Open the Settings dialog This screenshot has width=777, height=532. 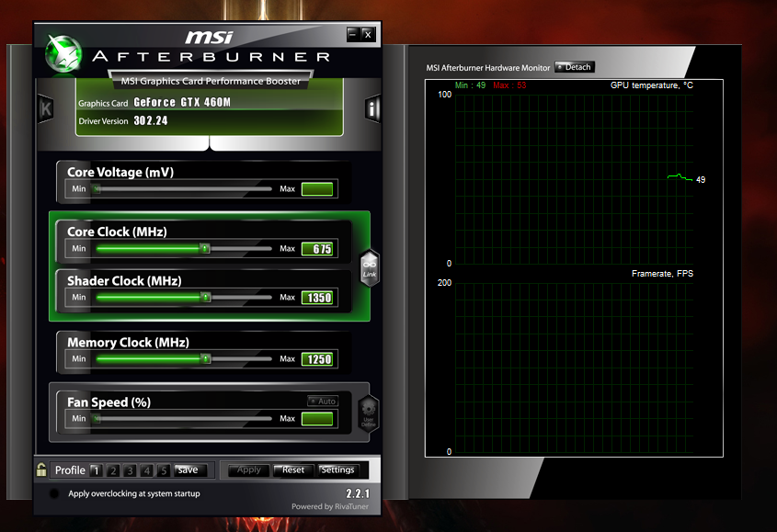pos(337,470)
